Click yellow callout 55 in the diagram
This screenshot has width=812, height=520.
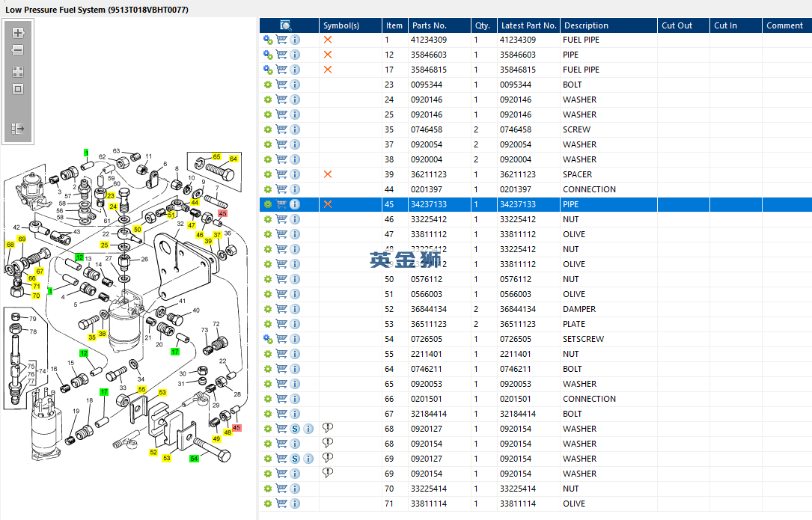pyautogui.click(x=141, y=389)
